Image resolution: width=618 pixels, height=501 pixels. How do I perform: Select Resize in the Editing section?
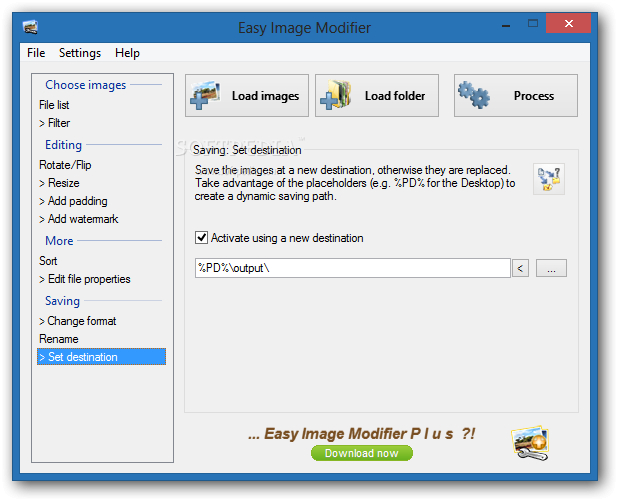(x=59, y=183)
